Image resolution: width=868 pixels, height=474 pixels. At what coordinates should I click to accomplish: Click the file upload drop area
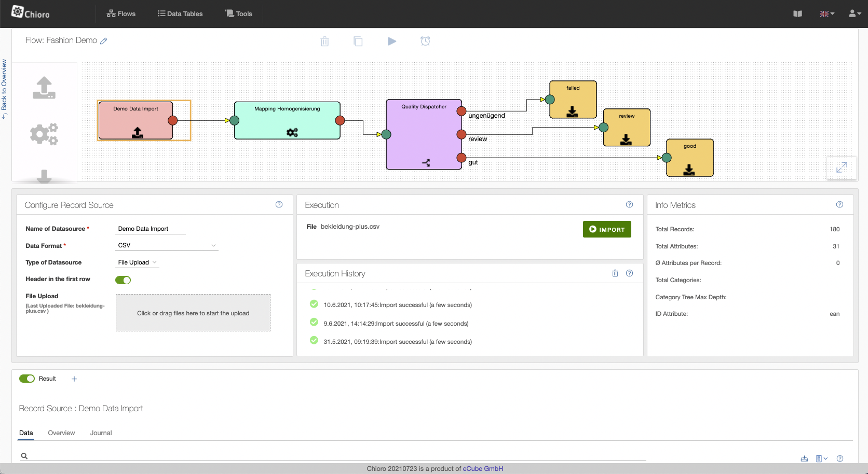[x=193, y=313]
